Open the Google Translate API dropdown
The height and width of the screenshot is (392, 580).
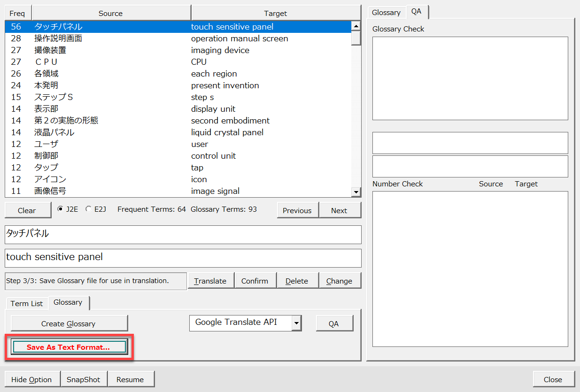[296, 323]
